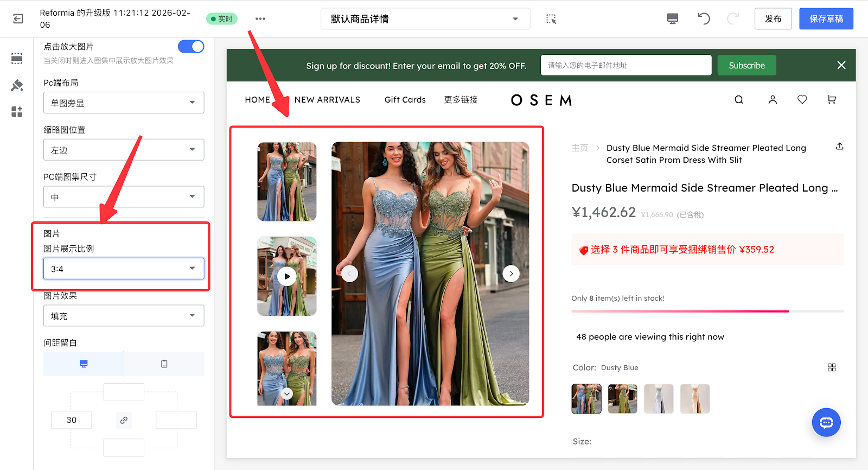Open the live chat bubble icon
Image resolution: width=868 pixels, height=470 pixels.
(x=826, y=422)
